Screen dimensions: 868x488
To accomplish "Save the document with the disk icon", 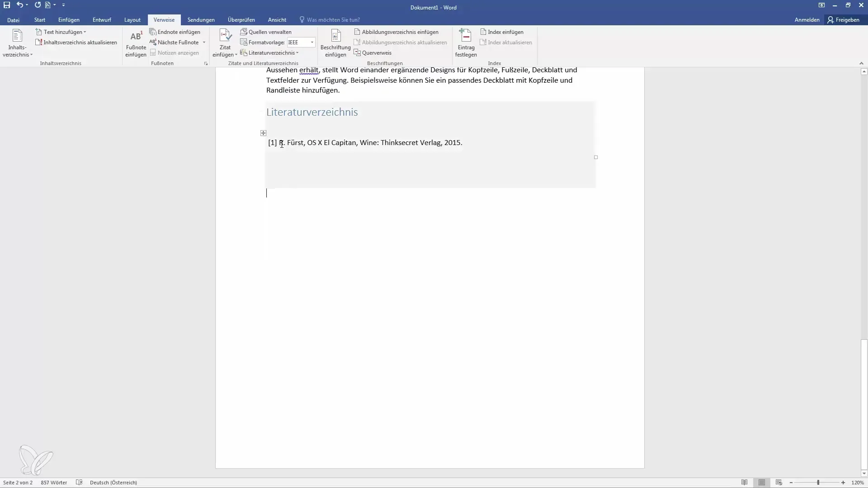I will (x=7, y=5).
